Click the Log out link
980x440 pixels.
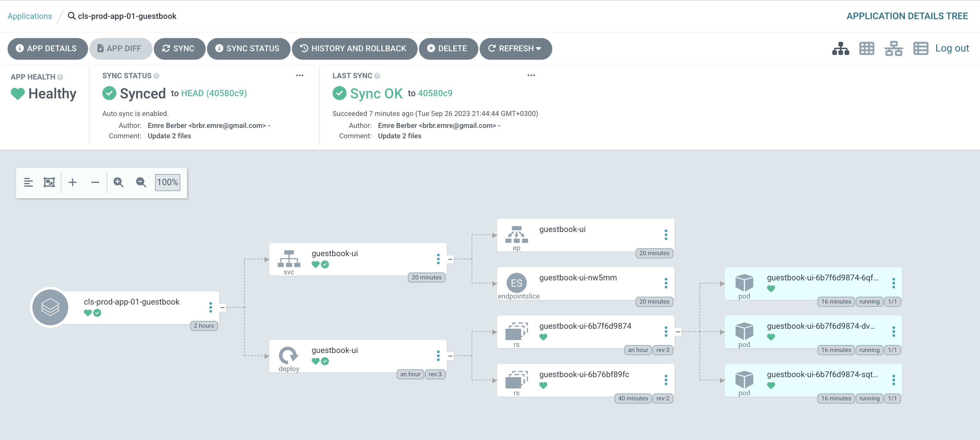952,48
